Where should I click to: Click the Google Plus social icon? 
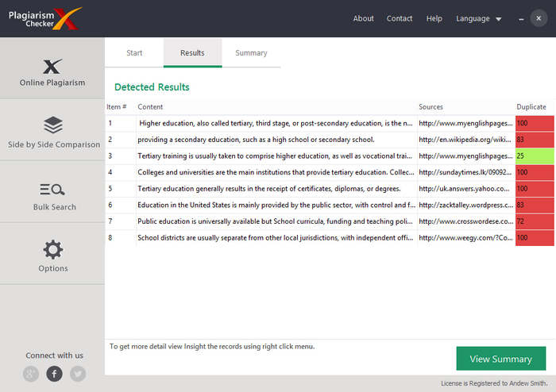click(31, 374)
